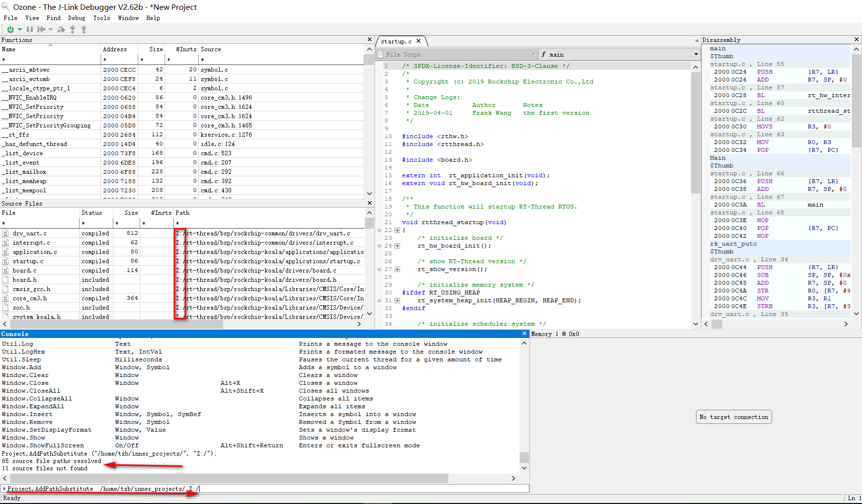
Task: Expand code fold at line 31
Action: point(397,300)
